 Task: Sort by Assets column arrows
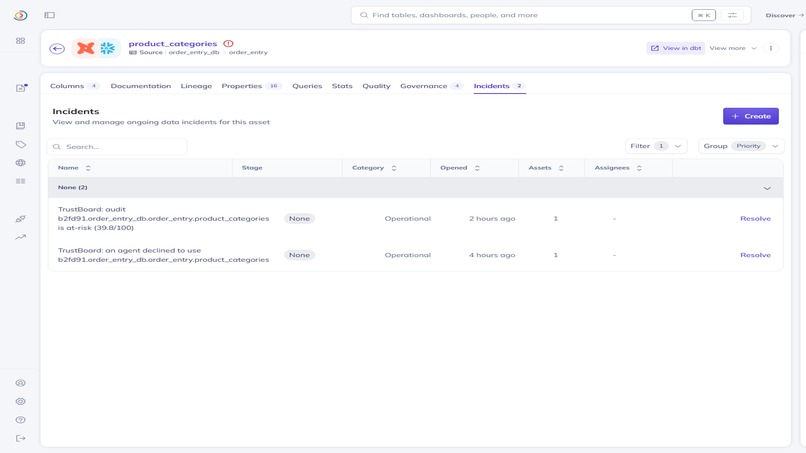pos(561,168)
